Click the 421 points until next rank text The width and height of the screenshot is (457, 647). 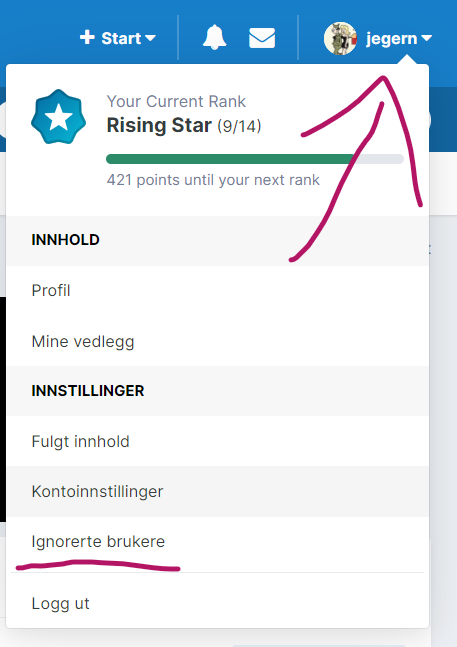(213, 180)
